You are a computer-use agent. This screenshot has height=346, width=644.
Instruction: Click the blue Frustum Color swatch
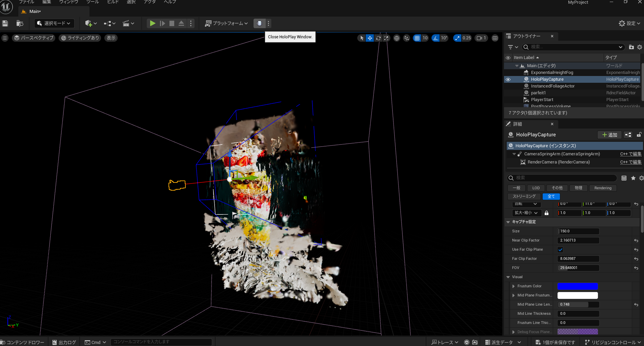click(x=578, y=286)
